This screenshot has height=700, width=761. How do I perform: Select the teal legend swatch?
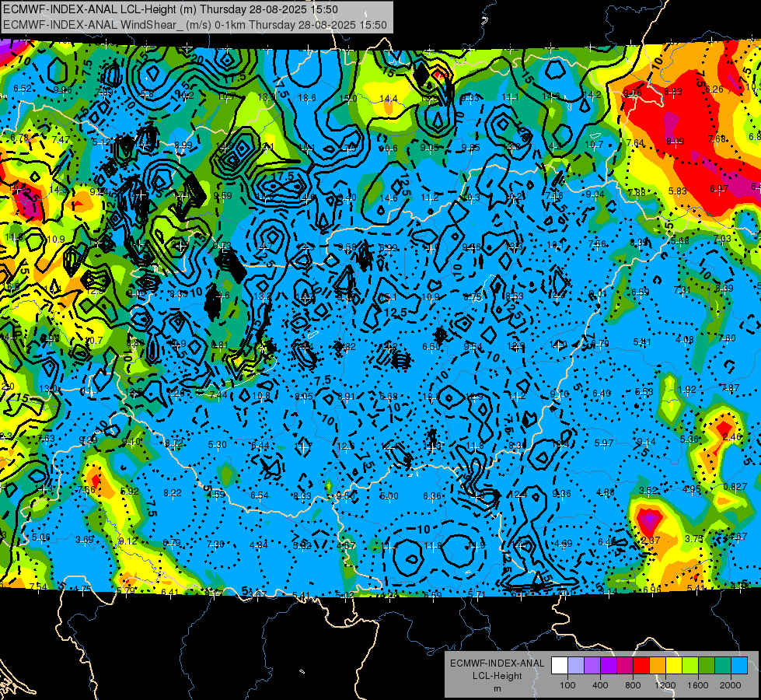click(722, 666)
